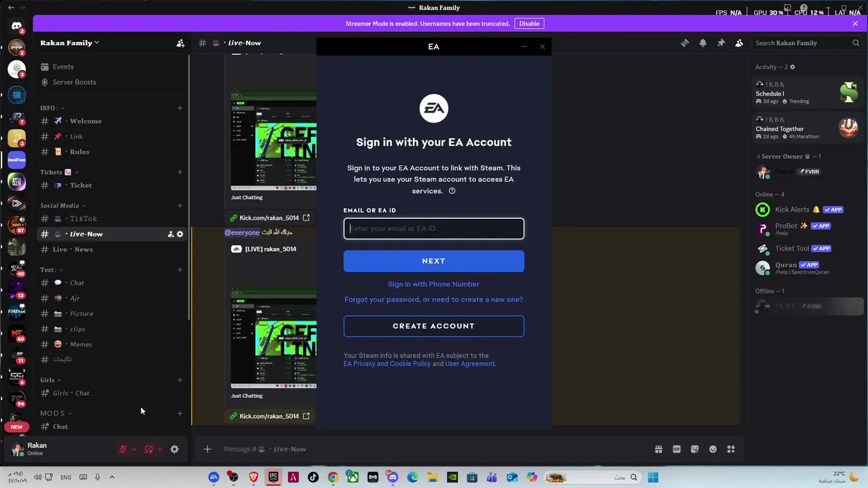The image size is (868, 488).
Task: Open the User Agreement link
Action: 470,364
